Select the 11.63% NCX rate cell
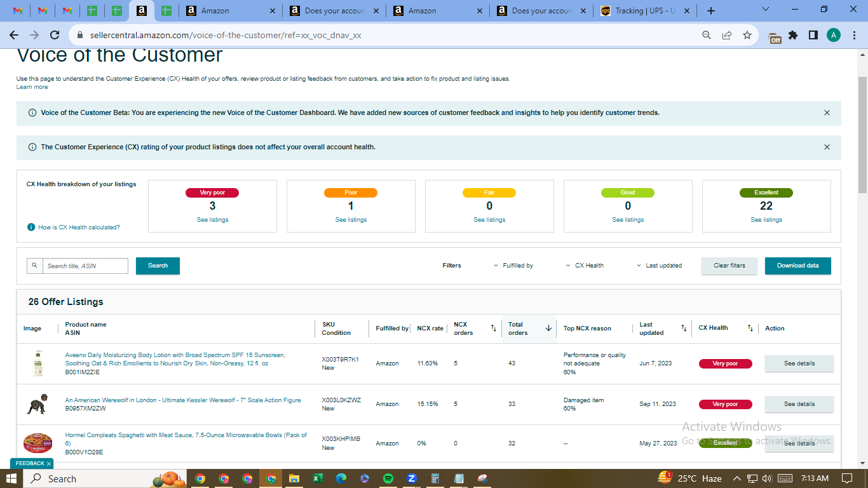 tap(427, 363)
